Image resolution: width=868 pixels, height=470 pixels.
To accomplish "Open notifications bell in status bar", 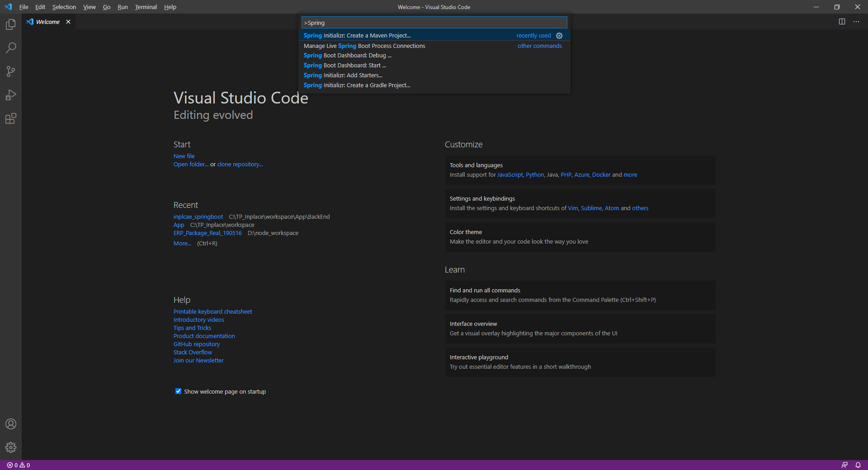I will point(858,465).
